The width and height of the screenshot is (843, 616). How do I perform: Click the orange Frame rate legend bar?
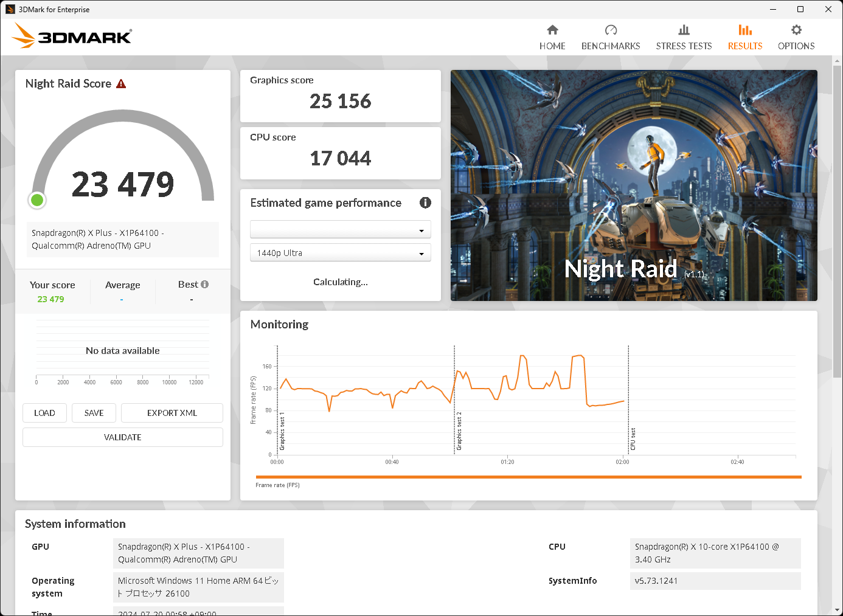[x=529, y=477]
